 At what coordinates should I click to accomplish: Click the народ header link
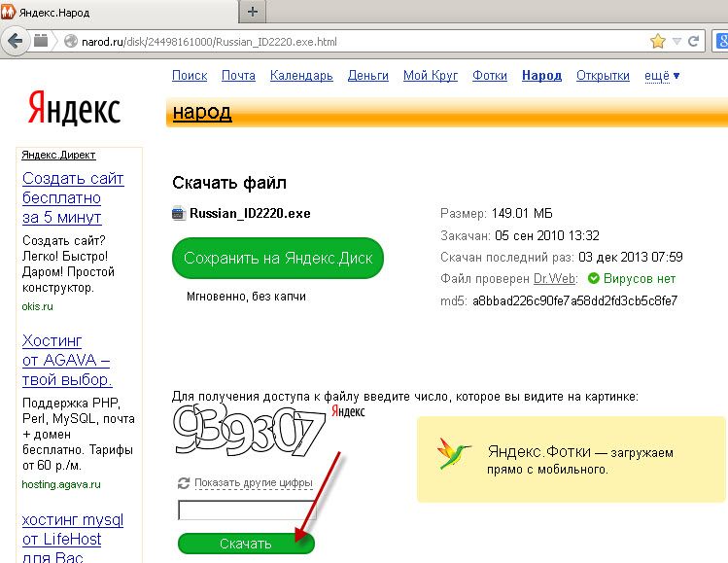click(x=202, y=112)
